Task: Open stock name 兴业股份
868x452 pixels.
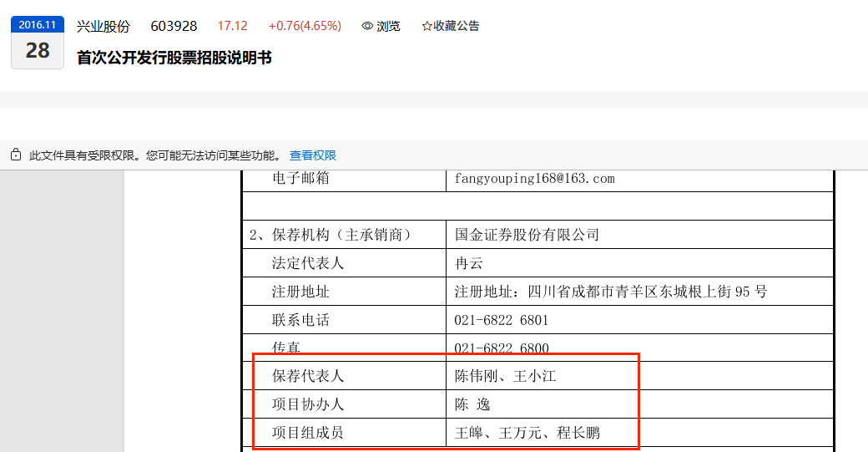Action: 103,26
